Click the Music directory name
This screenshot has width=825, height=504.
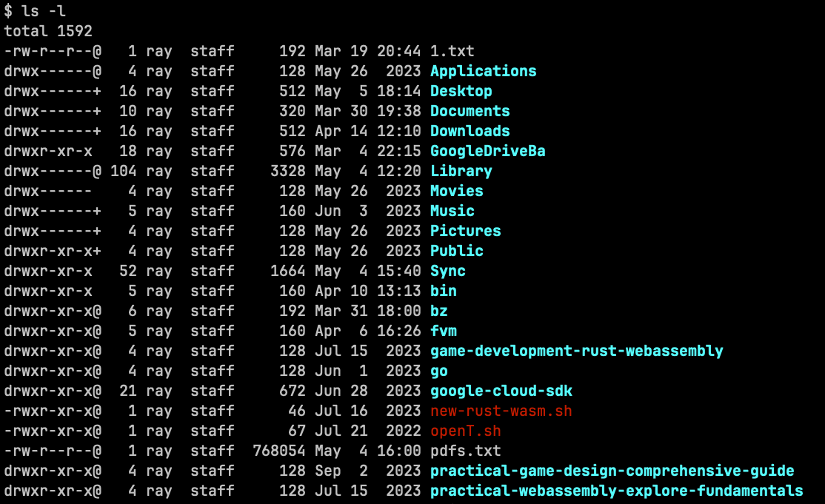coord(452,211)
